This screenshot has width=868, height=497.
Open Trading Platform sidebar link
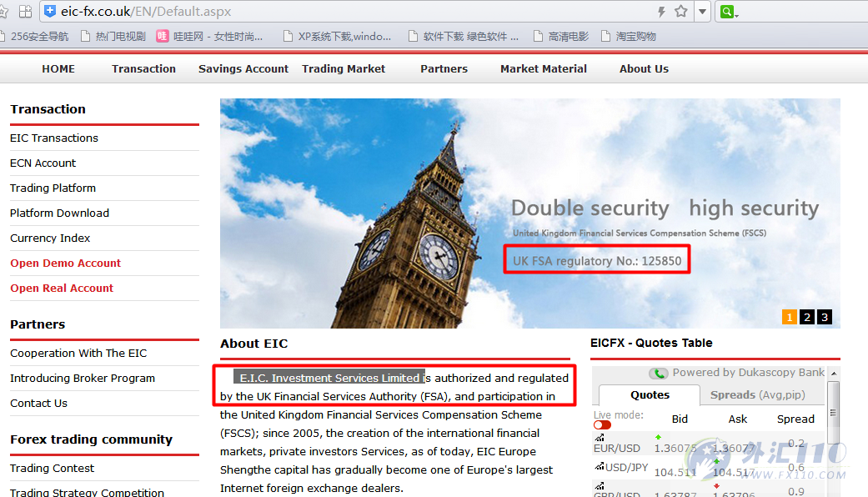53,188
